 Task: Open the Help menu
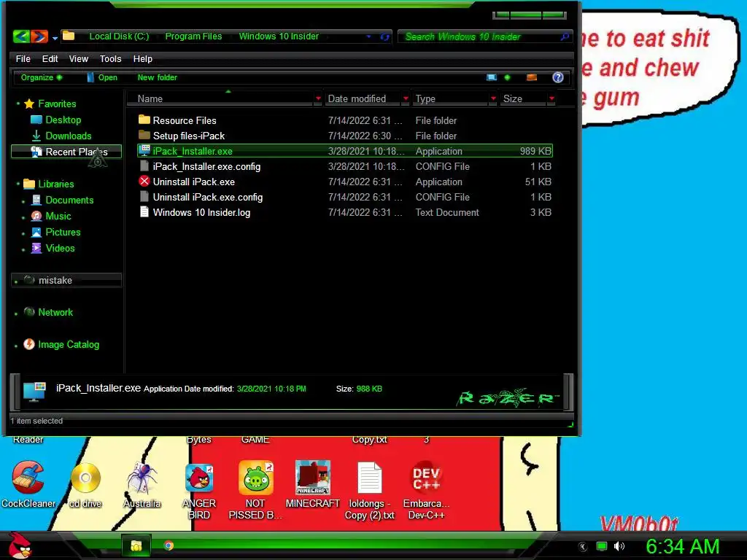pyautogui.click(x=142, y=58)
